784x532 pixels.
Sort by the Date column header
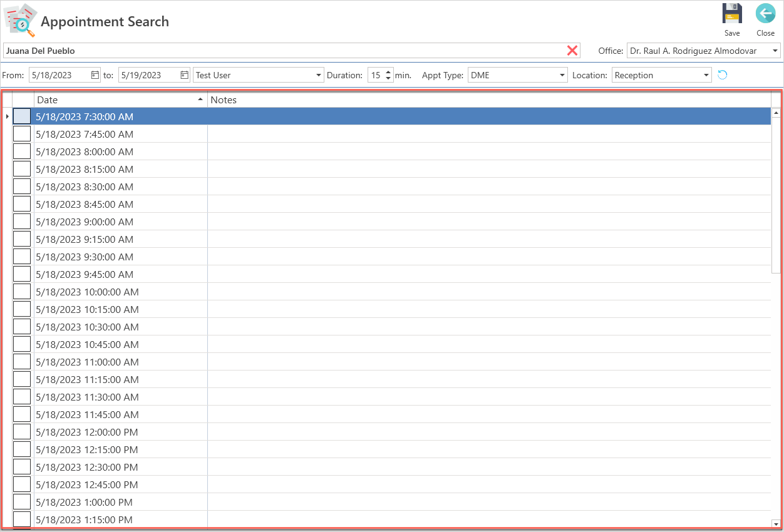coord(120,100)
